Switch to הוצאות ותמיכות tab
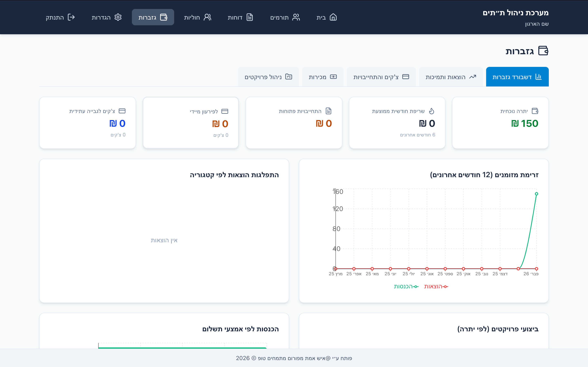The height and width of the screenshot is (367, 588). pyautogui.click(x=451, y=77)
